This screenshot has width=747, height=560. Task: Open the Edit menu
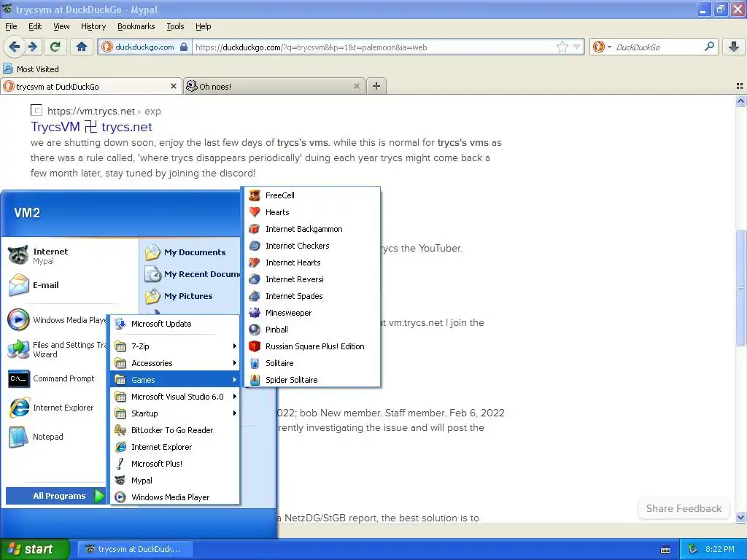pos(35,26)
